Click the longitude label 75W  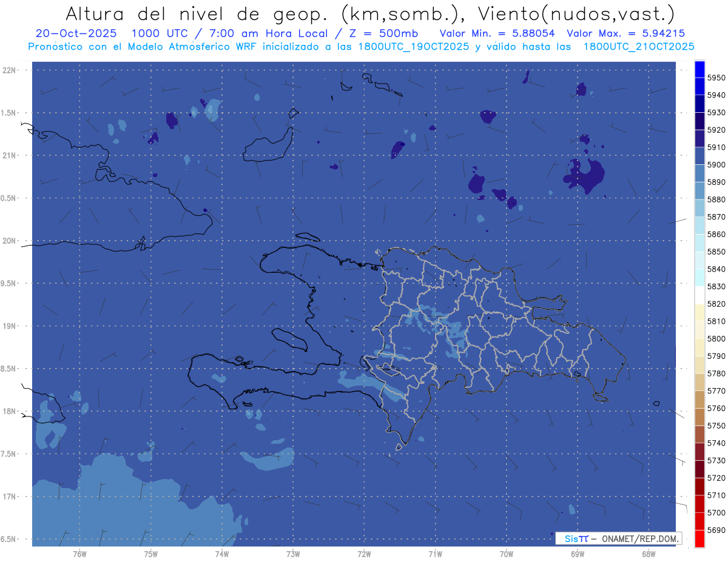click(x=151, y=554)
